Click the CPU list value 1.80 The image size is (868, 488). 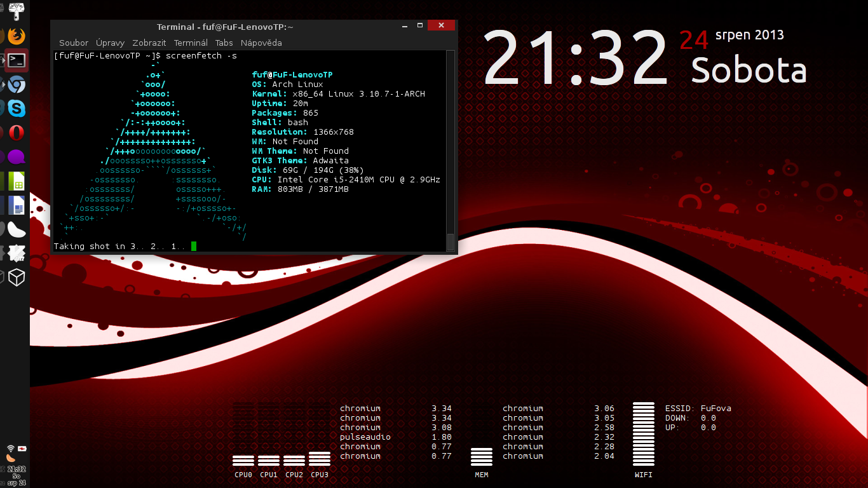click(442, 437)
